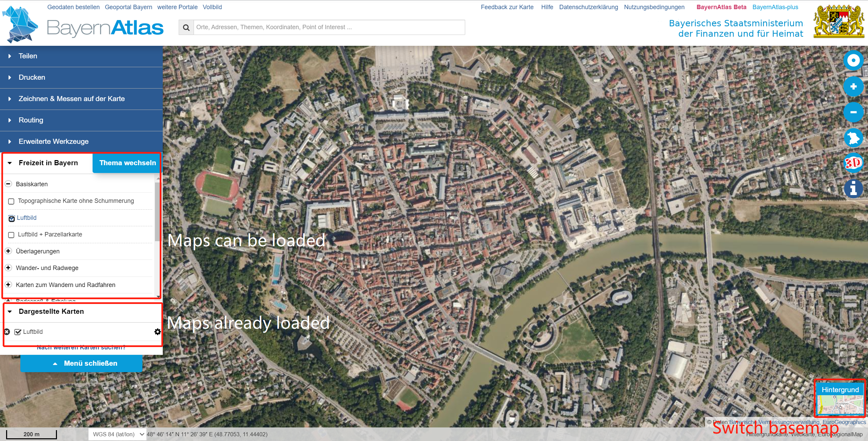Open BayernAtlas Beta link

(721, 7)
